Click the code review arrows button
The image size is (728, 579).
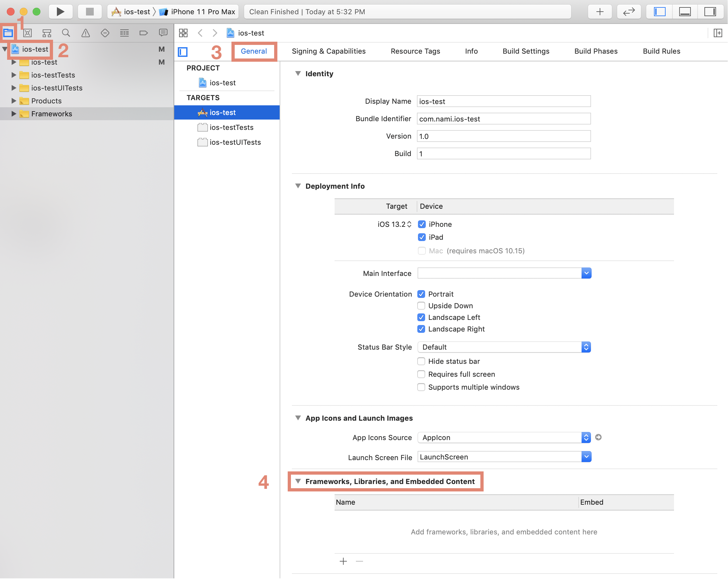coord(629,12)
